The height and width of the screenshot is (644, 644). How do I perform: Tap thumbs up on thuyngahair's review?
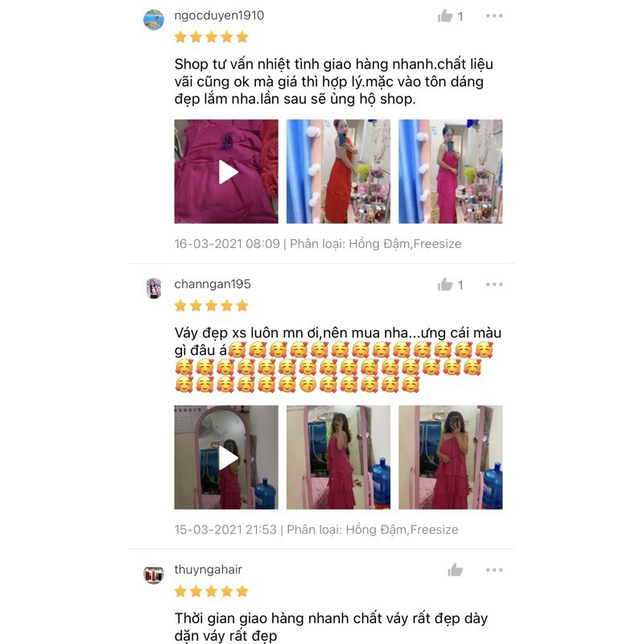455,570
